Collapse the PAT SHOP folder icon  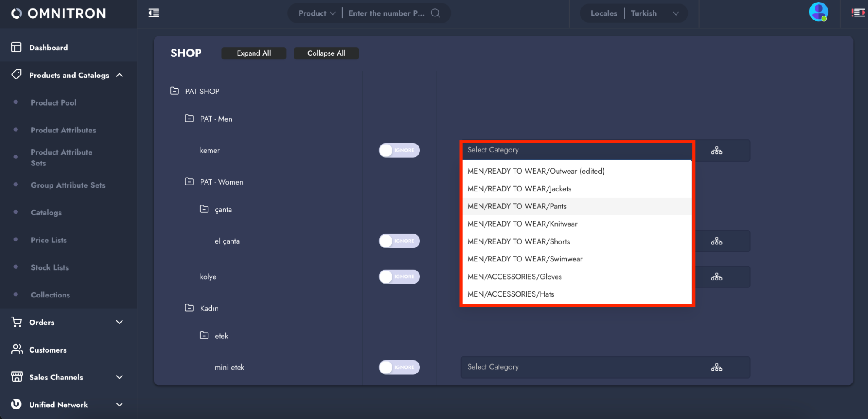[175, 91]
